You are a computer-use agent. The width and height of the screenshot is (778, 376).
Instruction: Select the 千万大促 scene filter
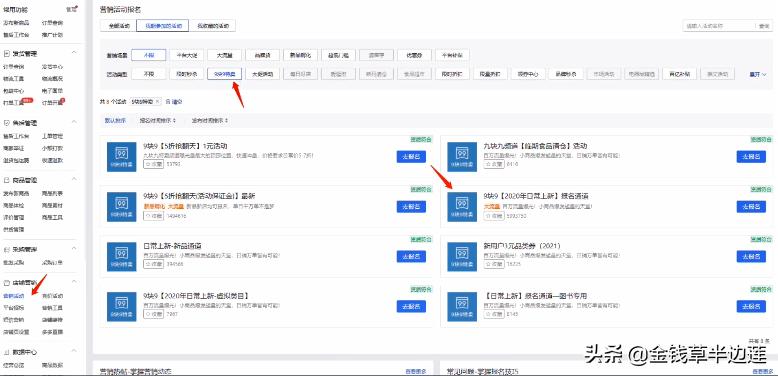pyautogui.click(x=187, y=56)
